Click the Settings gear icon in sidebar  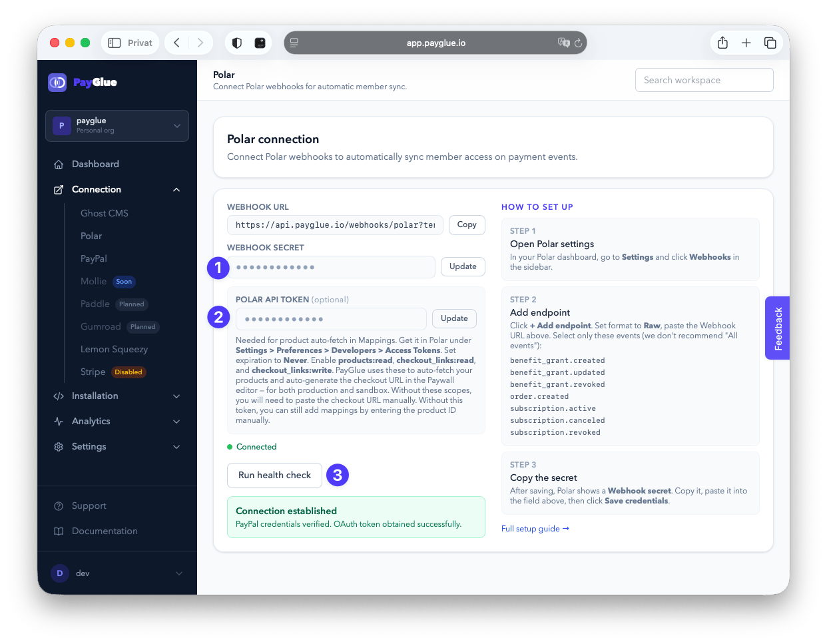tap(59, 447)
